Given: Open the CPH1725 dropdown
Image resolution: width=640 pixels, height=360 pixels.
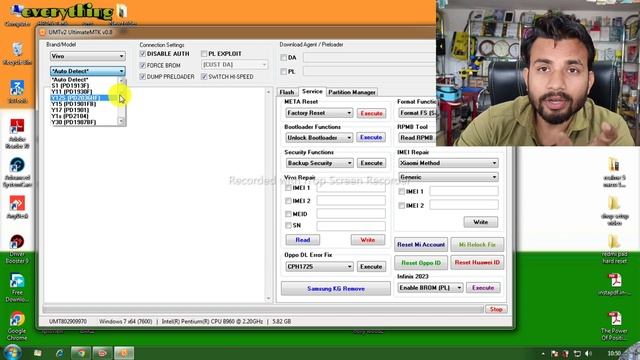Looking at the screenshot, I should (x=319, y=267).
